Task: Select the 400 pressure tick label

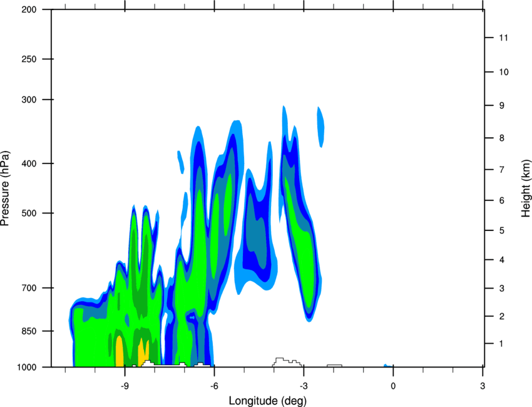Action: pyautogui.click(x=29, y=163)
